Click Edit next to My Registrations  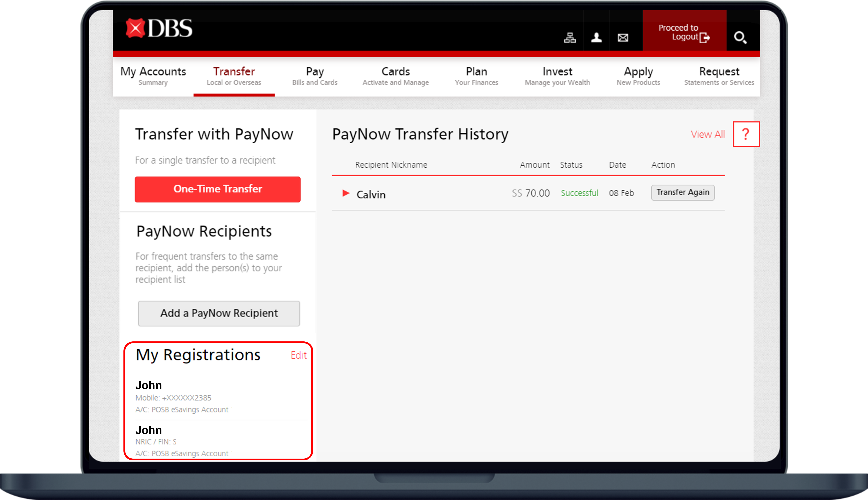[x=298, y=355]
